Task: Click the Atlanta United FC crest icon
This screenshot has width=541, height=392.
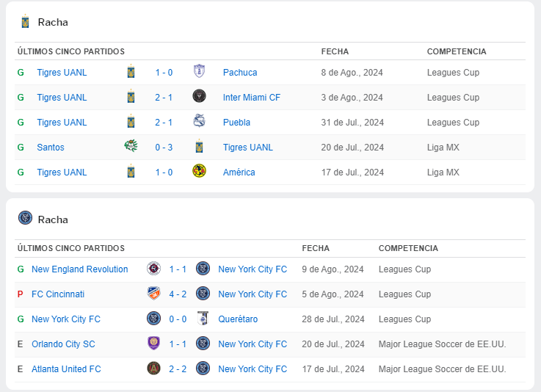Action: [x=153, y=369]
